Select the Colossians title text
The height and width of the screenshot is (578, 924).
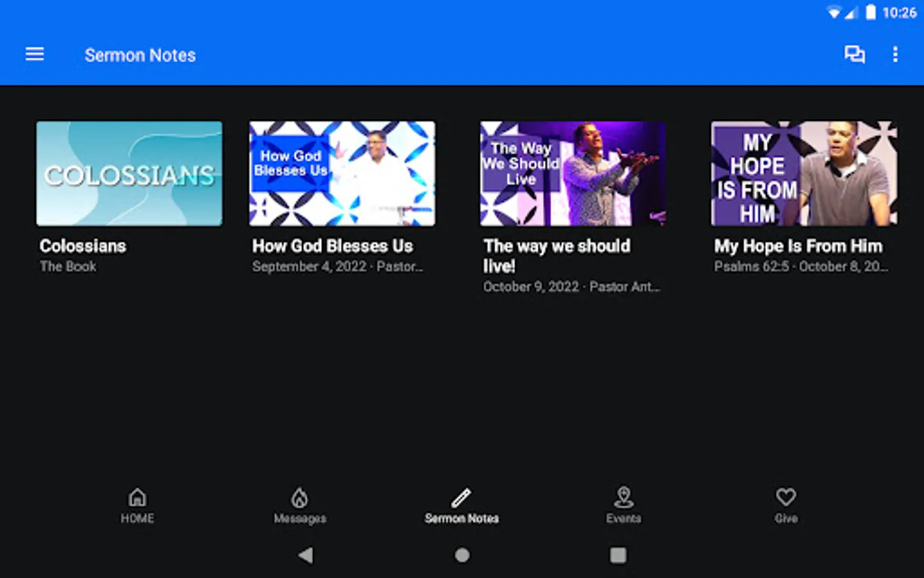click(x=83, y=246)
